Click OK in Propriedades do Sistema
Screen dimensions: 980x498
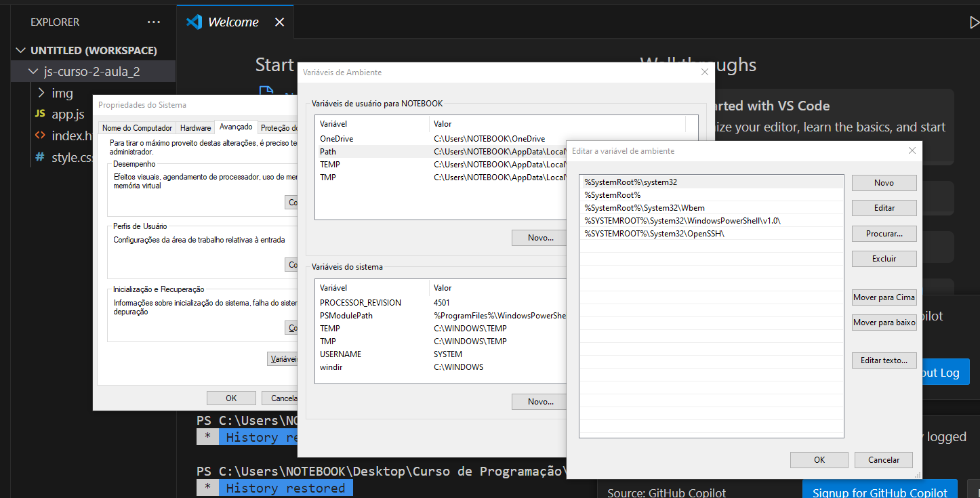(x=231, y=398)
